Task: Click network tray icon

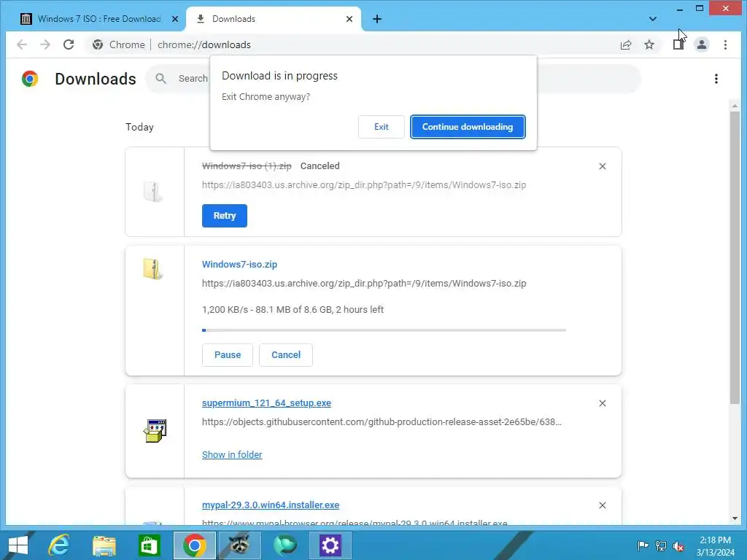Action: coord(661,545)
